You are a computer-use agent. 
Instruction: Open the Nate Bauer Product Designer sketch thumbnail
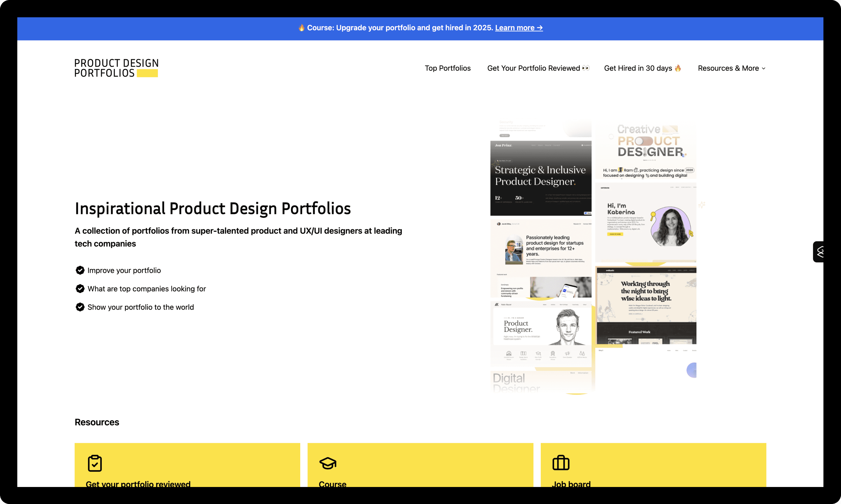point(541,334)
